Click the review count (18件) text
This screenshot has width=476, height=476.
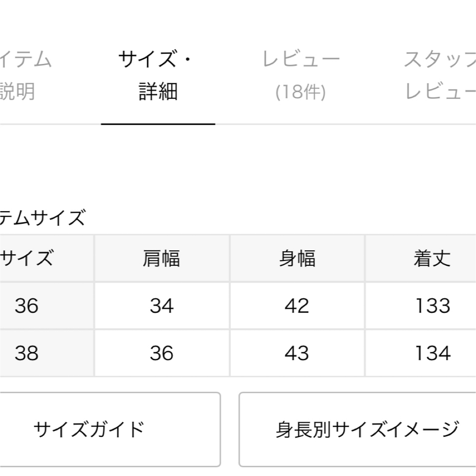click(301, 92)
